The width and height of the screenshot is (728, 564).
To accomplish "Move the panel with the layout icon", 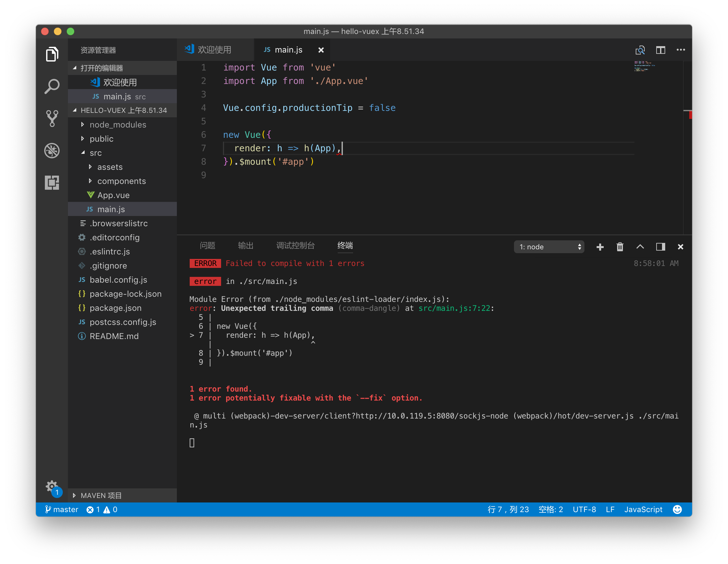I will [x=660, y=247].
